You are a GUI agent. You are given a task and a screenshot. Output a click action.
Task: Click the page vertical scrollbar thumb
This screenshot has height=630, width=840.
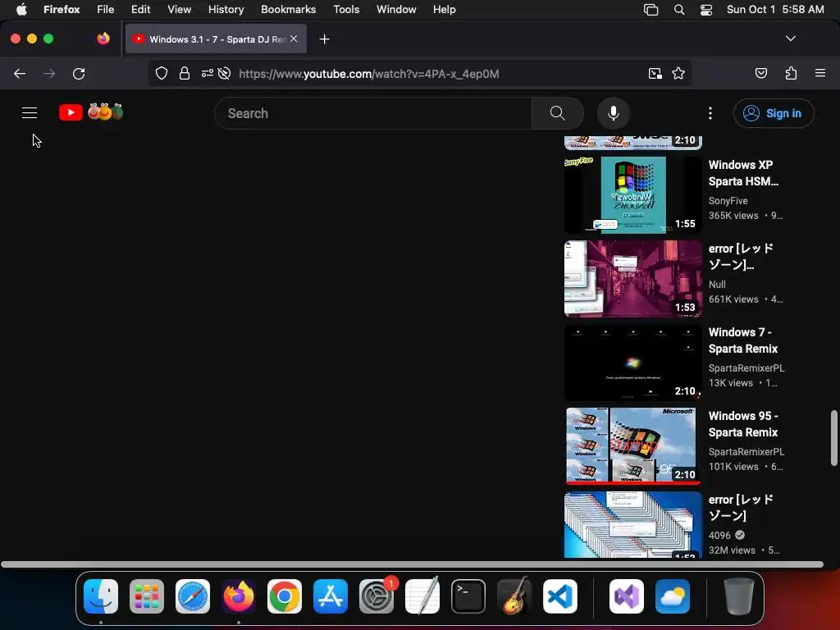click(834, 438)
